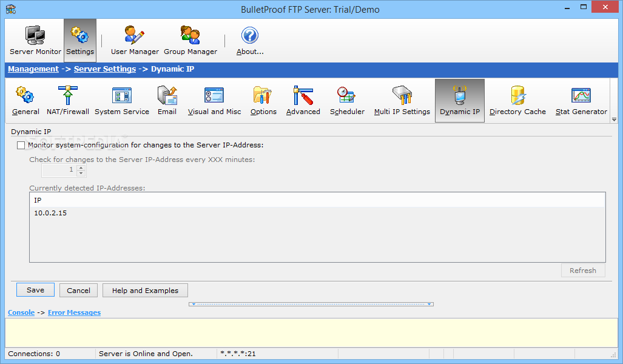Open the User Manager
This screenshot has height=364, width=623.
[x=135, y=40]
